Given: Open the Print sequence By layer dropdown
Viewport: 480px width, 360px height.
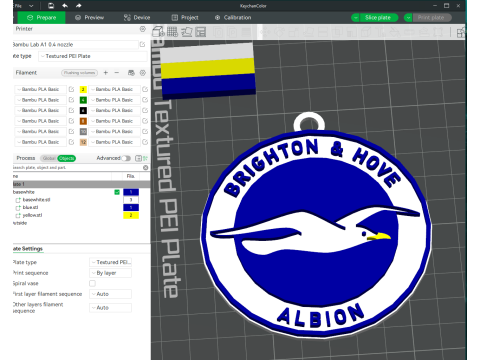Looking at the screenshot, I should [x=110, y=273].
